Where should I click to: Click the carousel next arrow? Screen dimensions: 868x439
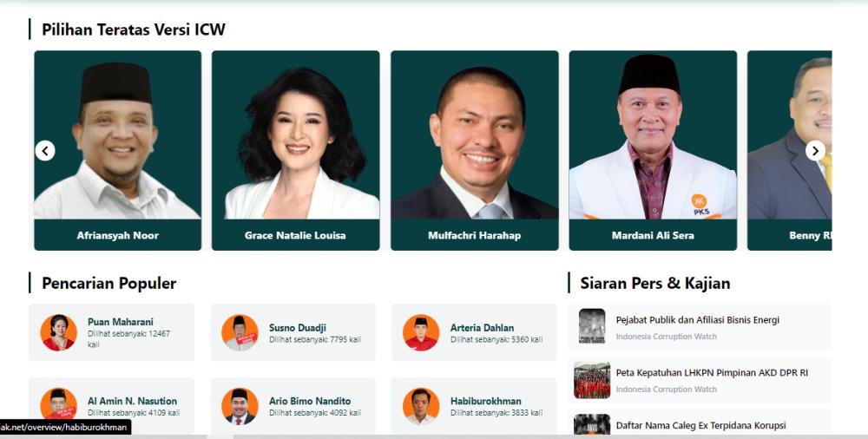[815, 151]
